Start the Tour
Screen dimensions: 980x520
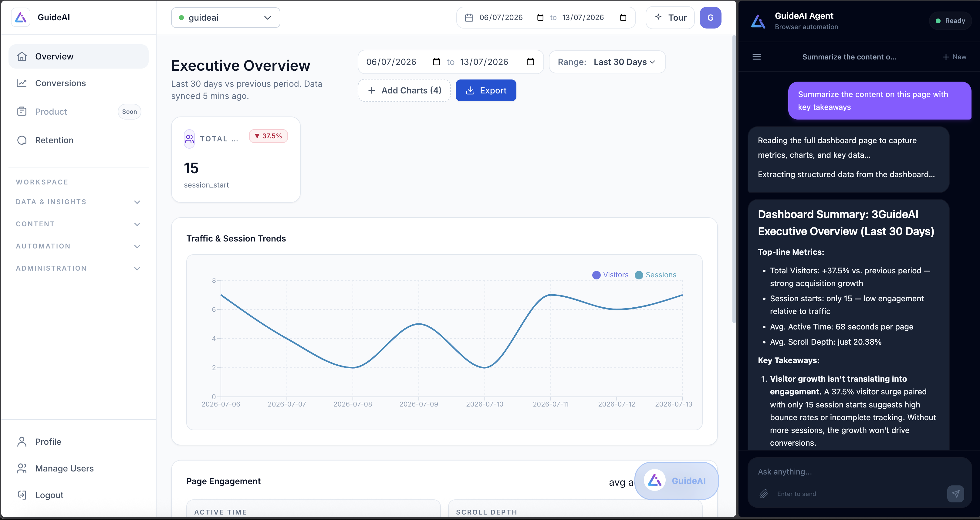[670, 18]
